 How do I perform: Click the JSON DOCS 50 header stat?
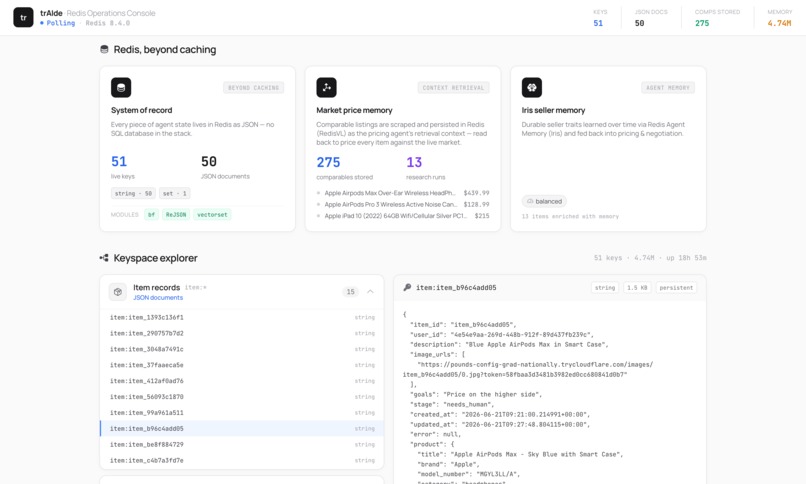[x=651, y=18]
